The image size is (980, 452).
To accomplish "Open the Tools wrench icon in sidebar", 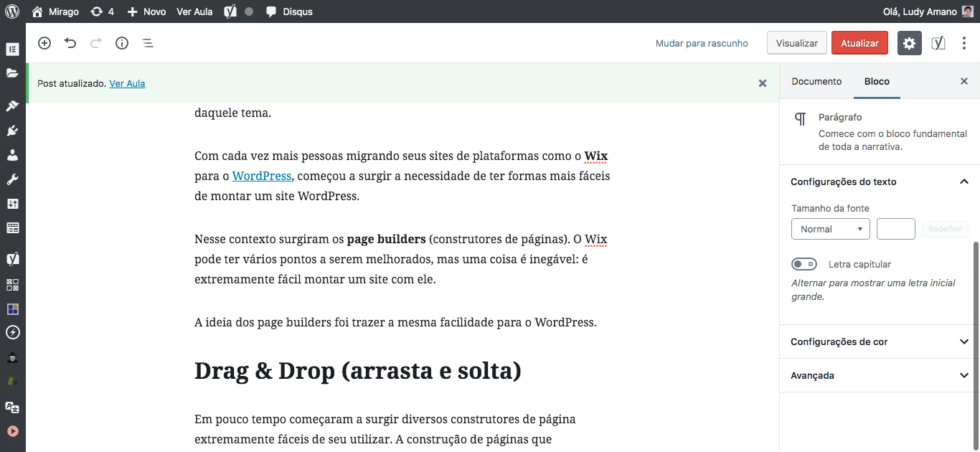I will click(12, 179).
